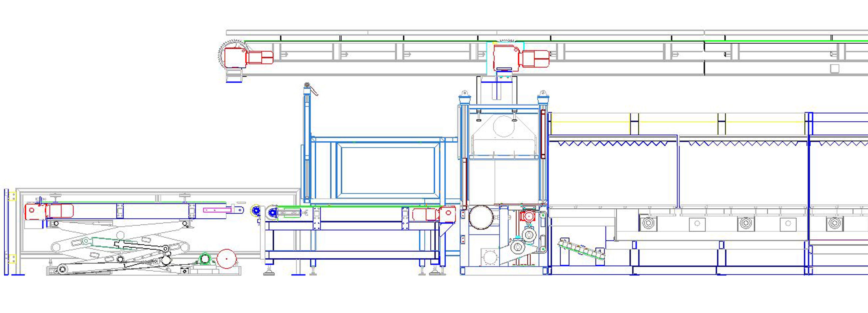Select the vertical red bar on right column
This screenshot has height=313, width=868.
coord(543,134)
